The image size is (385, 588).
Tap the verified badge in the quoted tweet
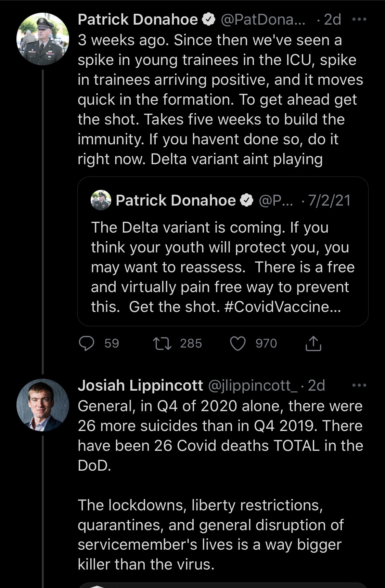point(246,200)
